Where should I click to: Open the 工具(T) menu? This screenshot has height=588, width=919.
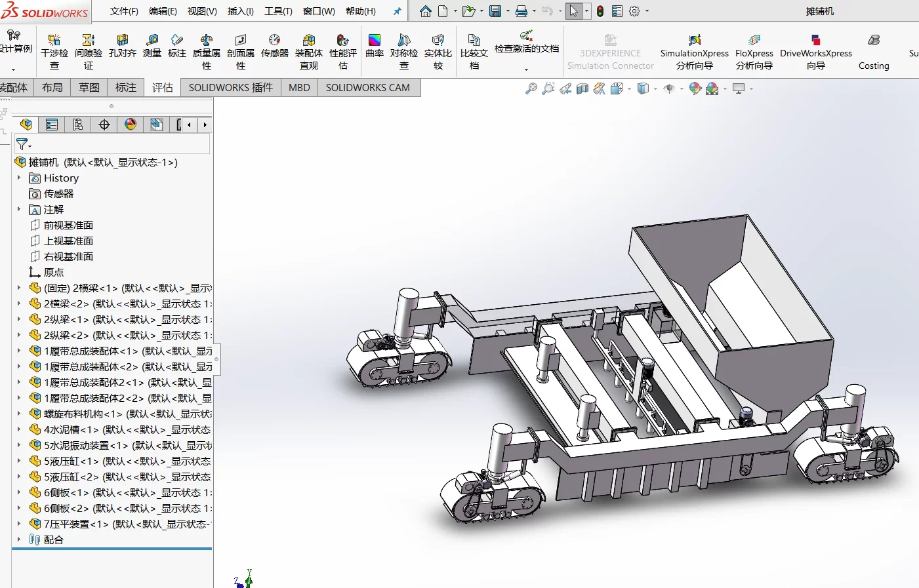(278, 11)
